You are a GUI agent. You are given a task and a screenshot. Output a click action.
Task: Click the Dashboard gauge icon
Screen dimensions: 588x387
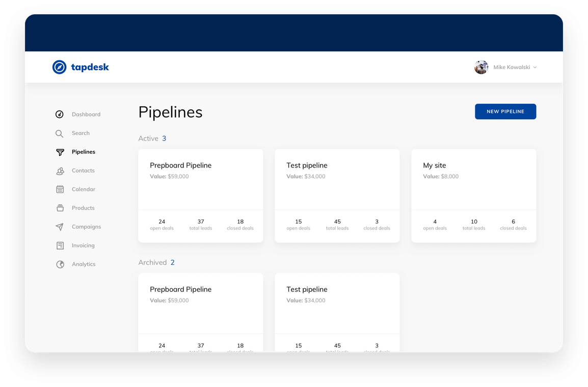(x=60, y=115)
